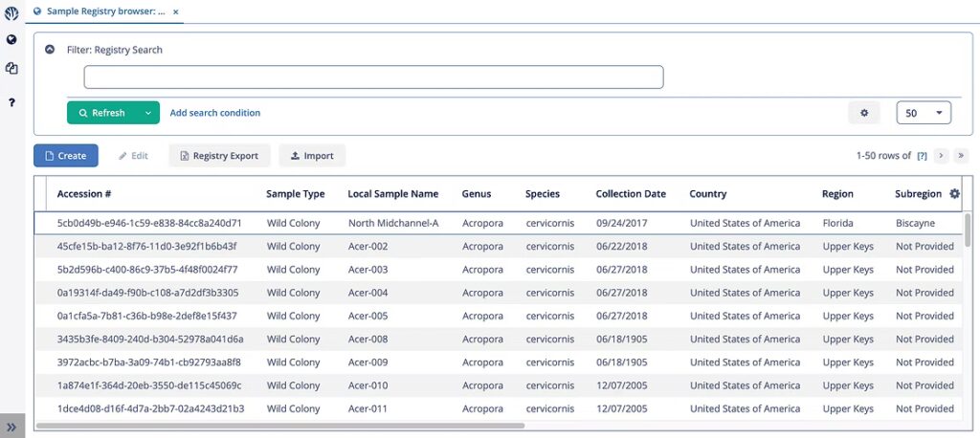Click the Registry Search filter text field
Screen dimensions: 980x438
373,77
